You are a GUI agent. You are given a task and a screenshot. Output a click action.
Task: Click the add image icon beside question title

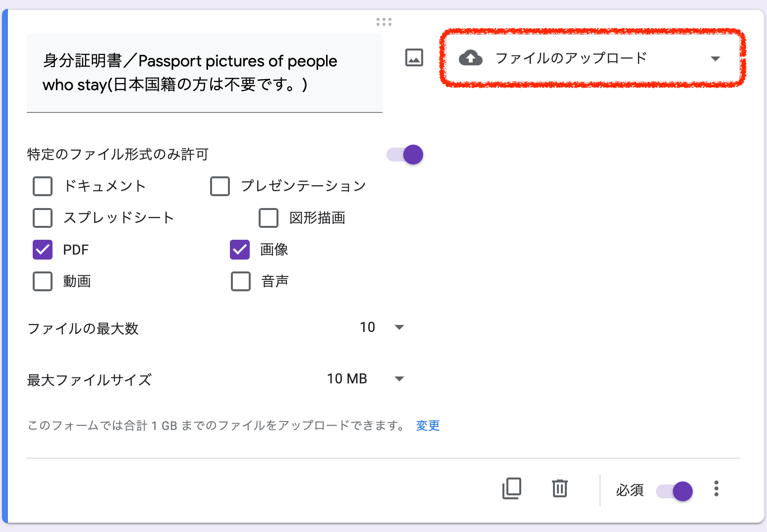[414, 58]
